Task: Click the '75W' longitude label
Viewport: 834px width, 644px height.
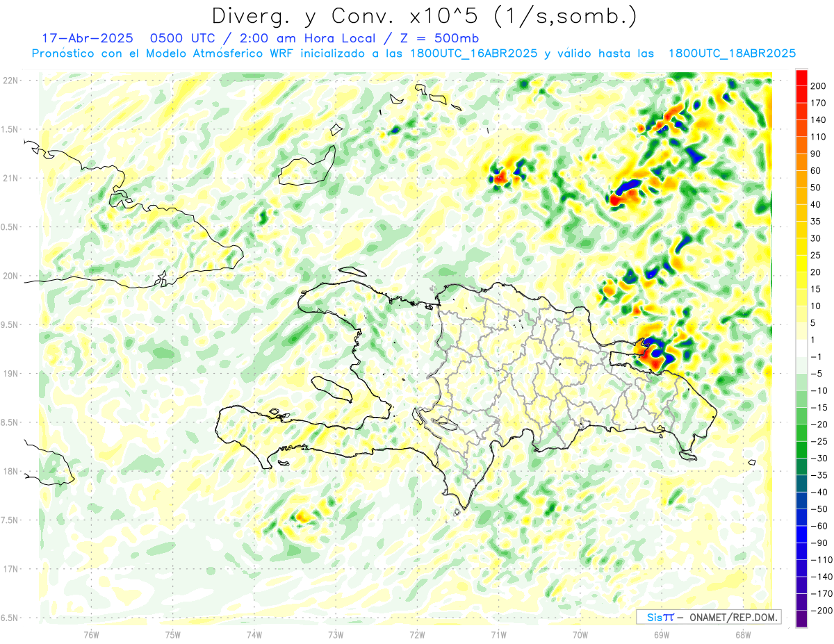Action: coord(173,634)
